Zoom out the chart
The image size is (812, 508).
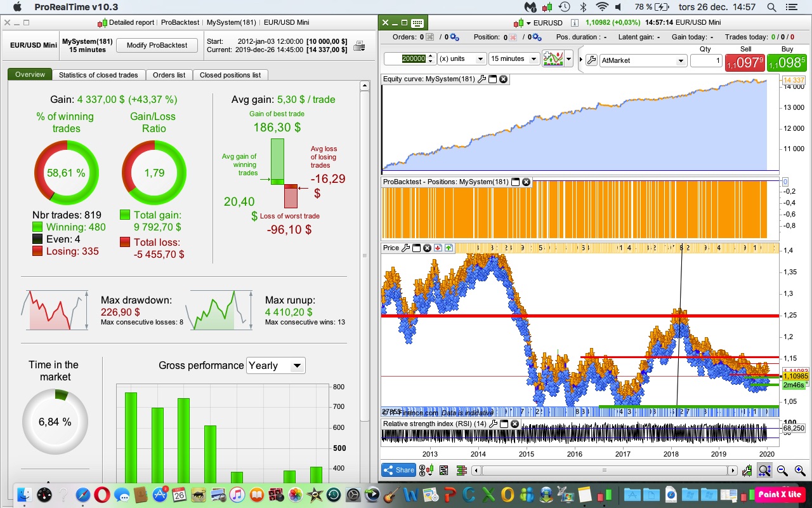pyautogui.click(x=782, y=471)
